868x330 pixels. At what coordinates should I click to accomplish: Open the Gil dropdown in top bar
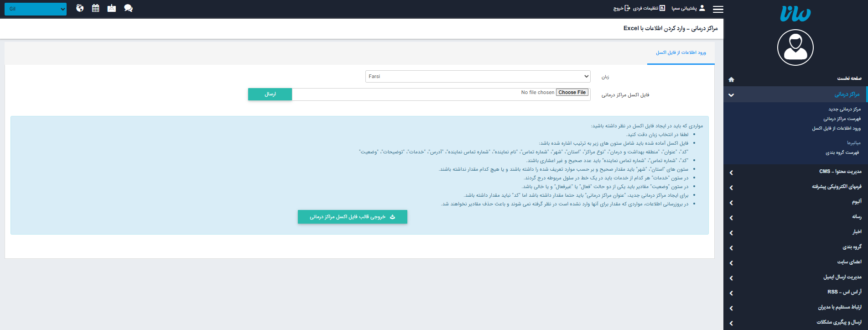[x=36, y=9]
